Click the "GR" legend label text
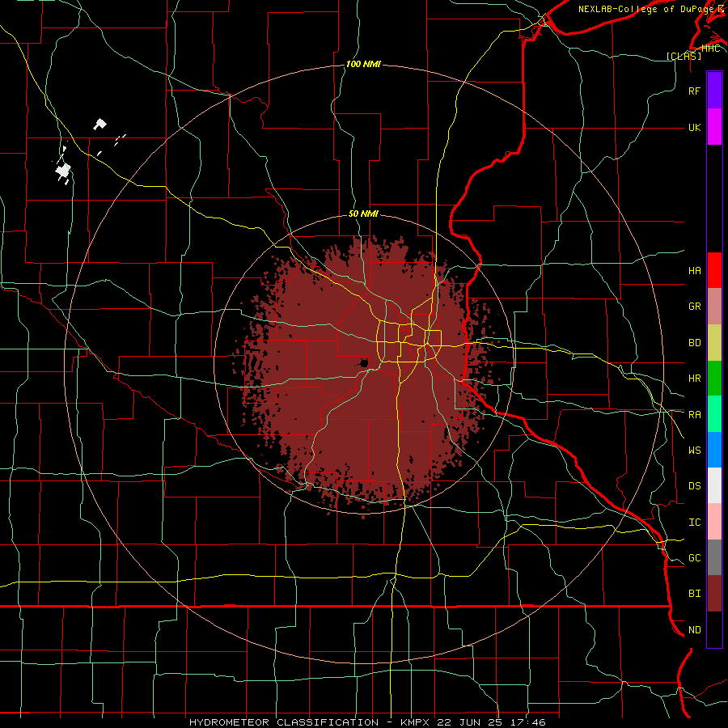Screen dimensions: 728x728 [x=694, y=307]
